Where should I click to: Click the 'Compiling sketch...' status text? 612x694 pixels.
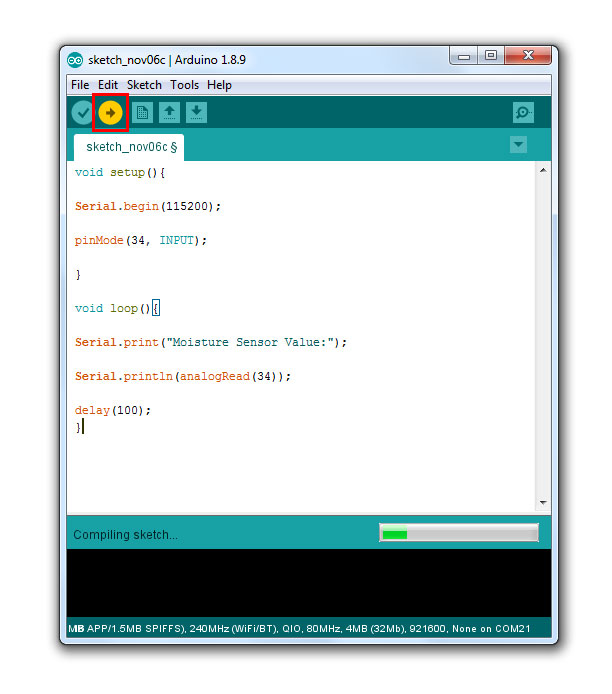coord(125,535)
